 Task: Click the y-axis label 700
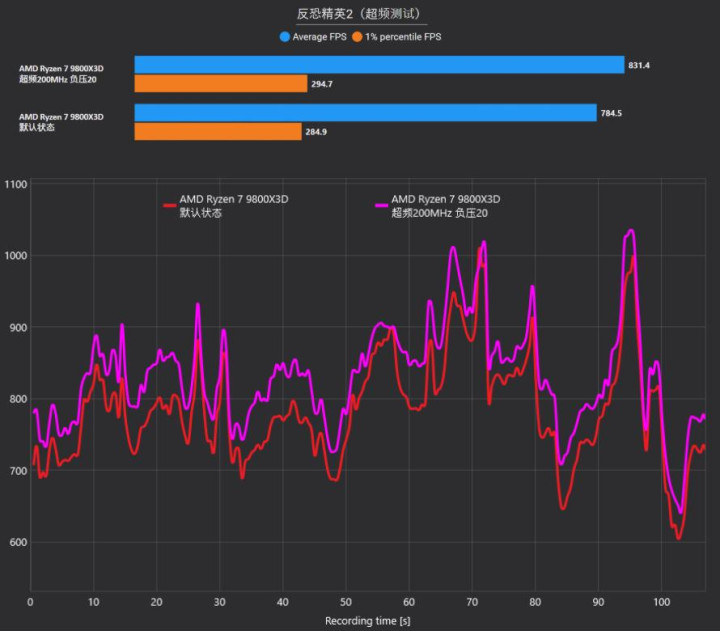(x=18, y=471)
